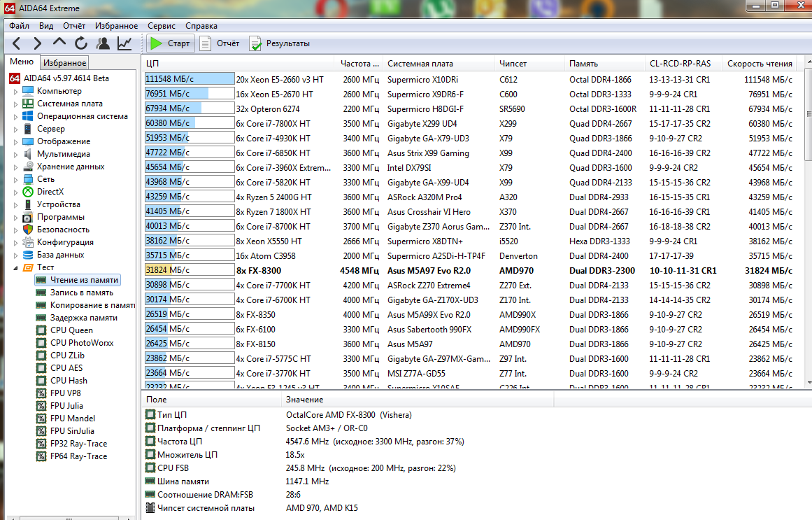
Task: Open the Отчёт menu
Action: click(74, 26)
